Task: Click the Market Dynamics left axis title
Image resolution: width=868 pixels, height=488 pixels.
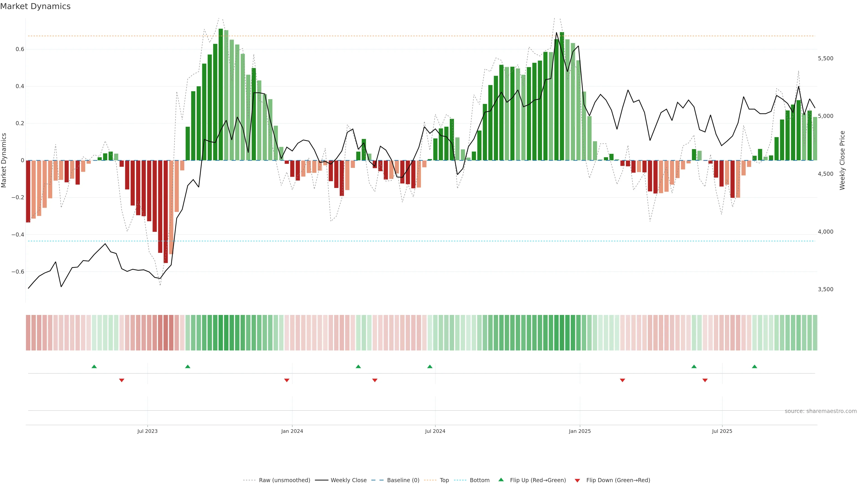Action: click(x=4, y=160)
